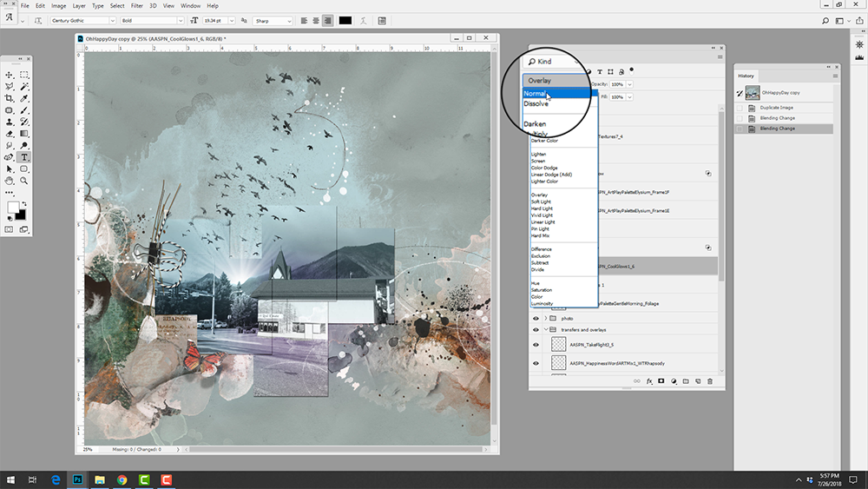This screenshot has height=489, width=868.
Task: Toggle first Blending Change history checkbox
Action: tap(740, 118)
